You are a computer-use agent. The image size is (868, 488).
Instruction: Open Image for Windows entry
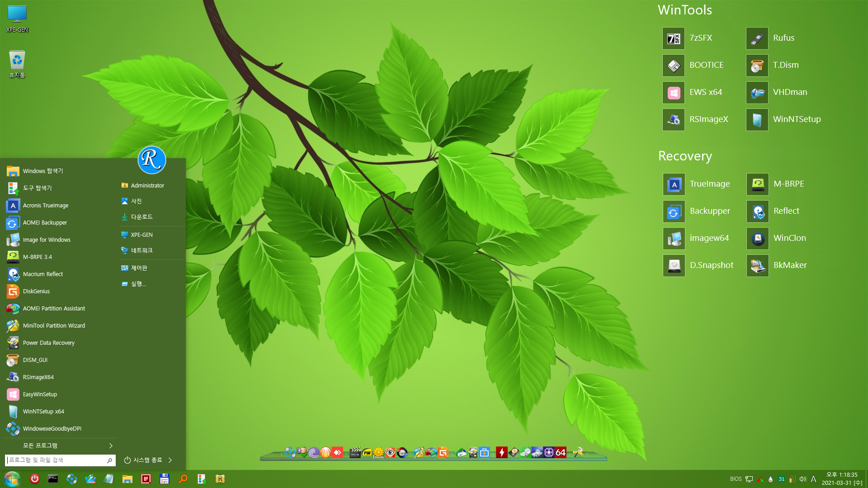[61, 240]
